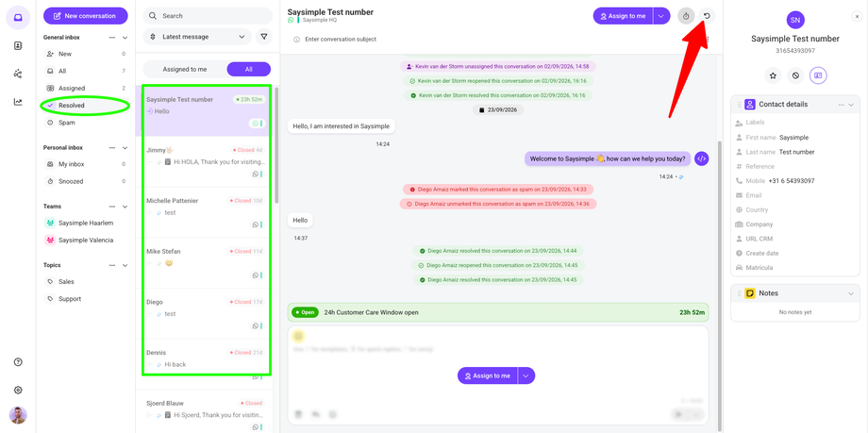Click the Saysimple Haarlem team icon
The width and height of the screenshot is (868, 433).
[50, 224]
